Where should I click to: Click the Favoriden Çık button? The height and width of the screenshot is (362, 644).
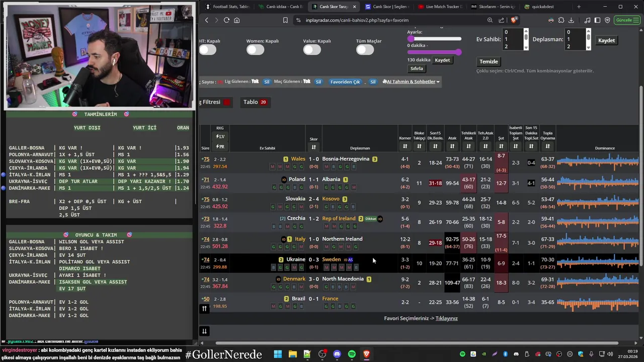click(345, 81)
